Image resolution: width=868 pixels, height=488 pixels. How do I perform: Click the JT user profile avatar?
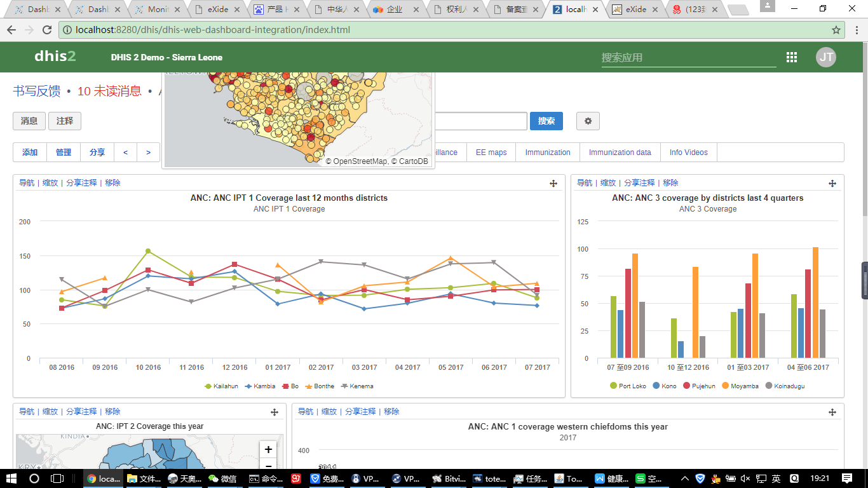click(825, 57)
